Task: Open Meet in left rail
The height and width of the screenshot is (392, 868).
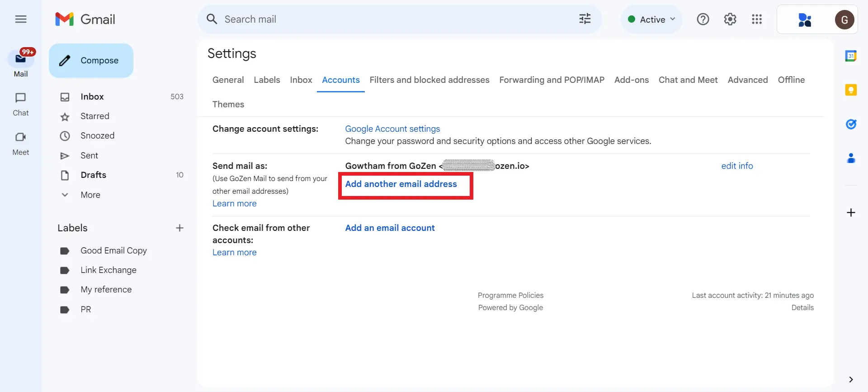Action: [x=21, y=143]
